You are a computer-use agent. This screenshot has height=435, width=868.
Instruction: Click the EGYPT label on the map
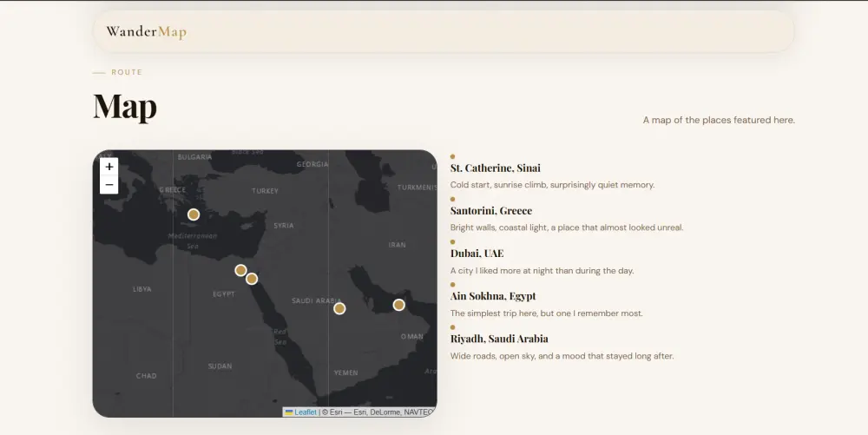[x=224, y=294]
